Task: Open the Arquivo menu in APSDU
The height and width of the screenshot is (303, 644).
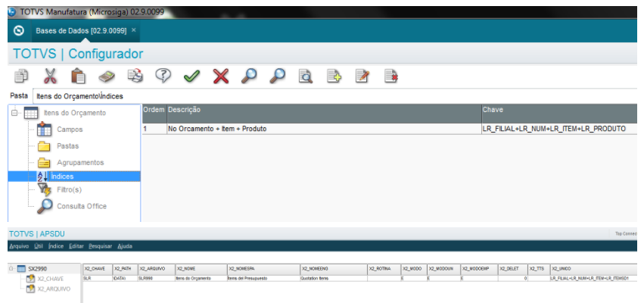Action: pyautogui.click(x=18, y=246)
